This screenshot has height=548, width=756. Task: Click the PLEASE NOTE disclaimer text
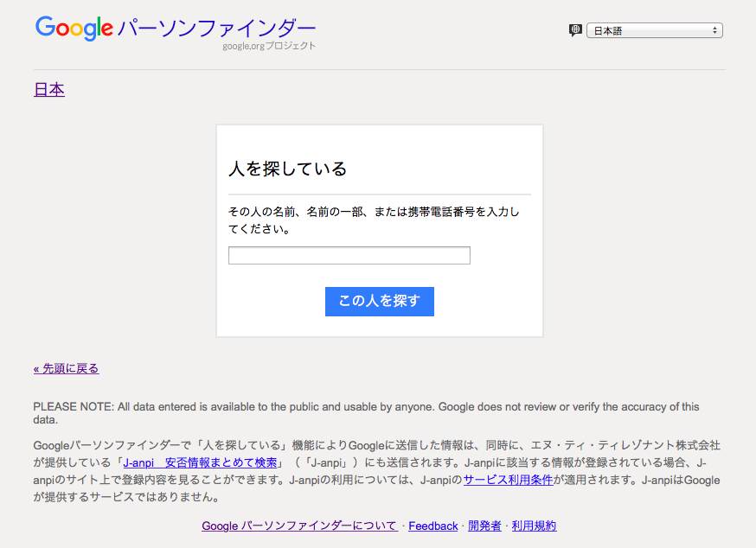coord(366,413)
